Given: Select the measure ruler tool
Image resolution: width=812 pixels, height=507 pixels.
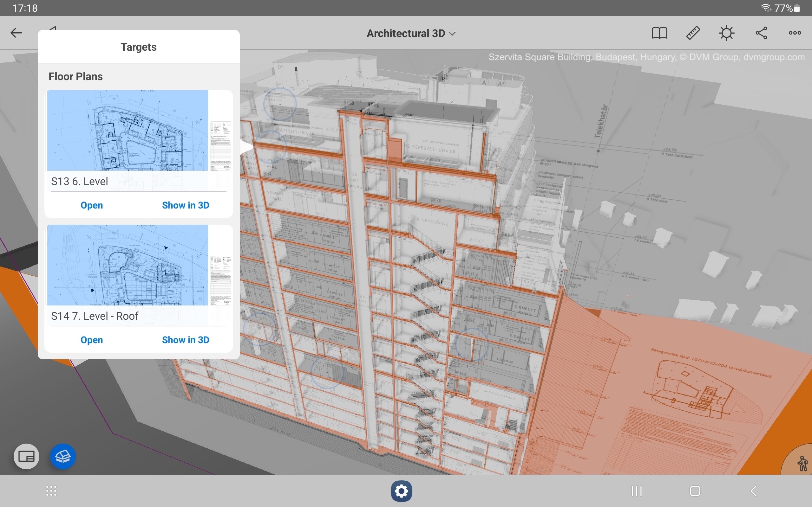Looking at the screenshot, I should [x=693, y=33].
